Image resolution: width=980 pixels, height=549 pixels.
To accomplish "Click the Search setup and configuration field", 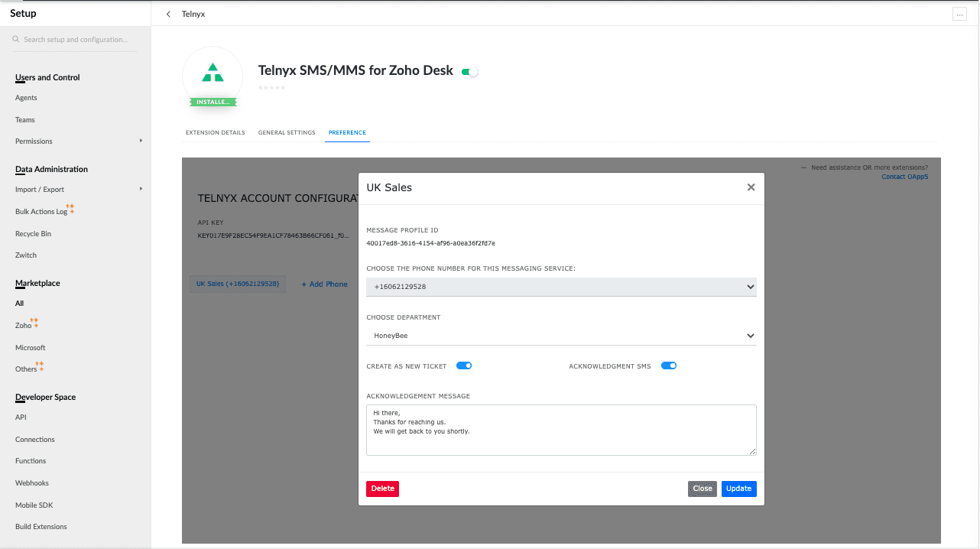I will click(x=76, y=39).
